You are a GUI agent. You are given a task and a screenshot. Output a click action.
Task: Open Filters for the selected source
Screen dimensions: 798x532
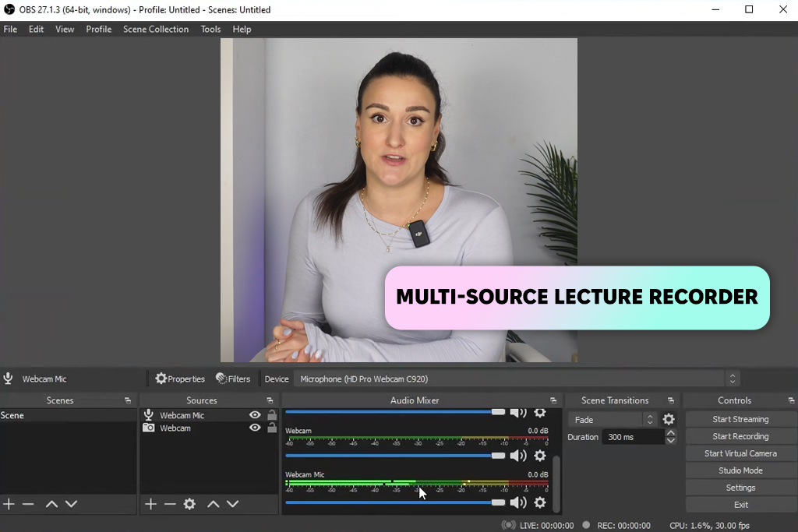click(233, 379)
